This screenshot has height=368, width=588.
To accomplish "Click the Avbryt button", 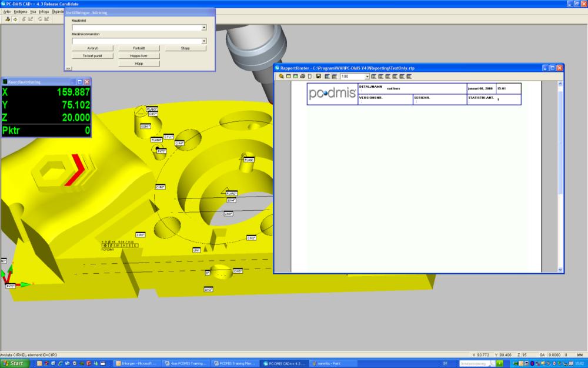I will 92,48.
